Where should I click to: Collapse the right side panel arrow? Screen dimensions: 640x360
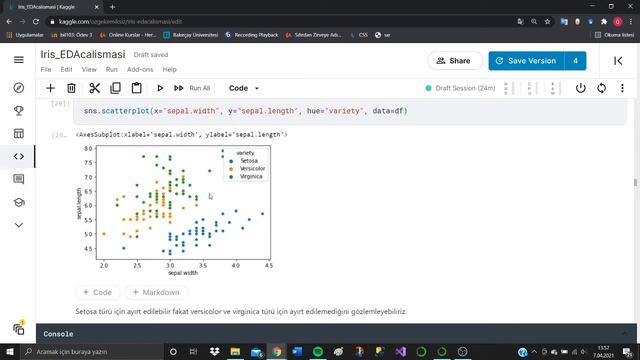(x=618, y=61)
